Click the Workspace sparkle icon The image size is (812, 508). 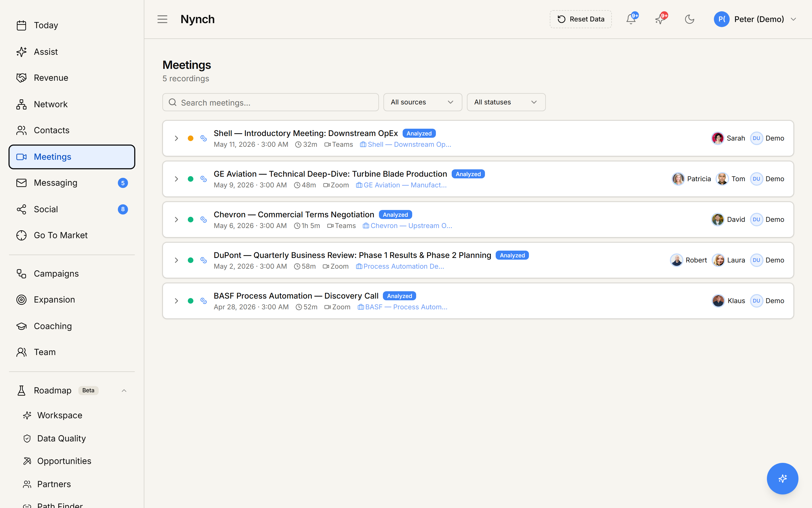tap(27, 415)
